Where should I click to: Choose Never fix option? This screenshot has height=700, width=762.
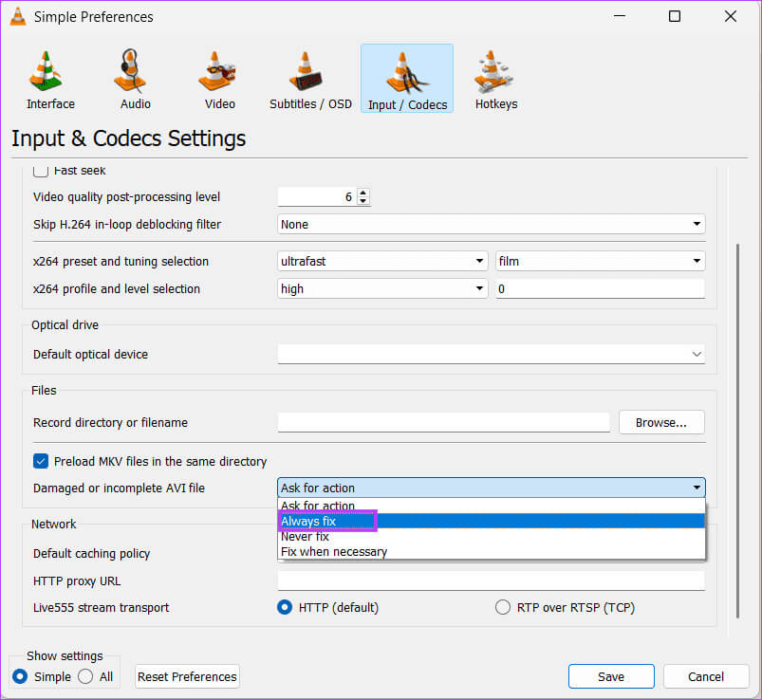(491, 536)
